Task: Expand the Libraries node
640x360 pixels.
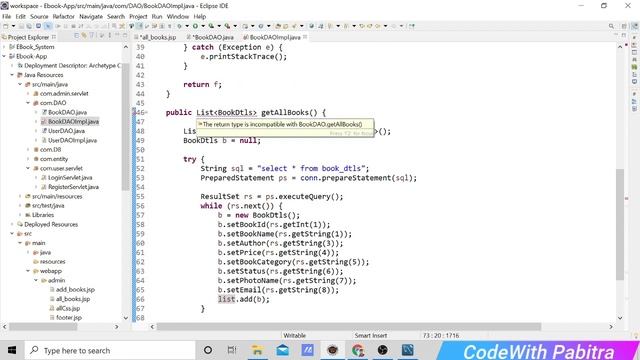Action: [x=20, y=215]
